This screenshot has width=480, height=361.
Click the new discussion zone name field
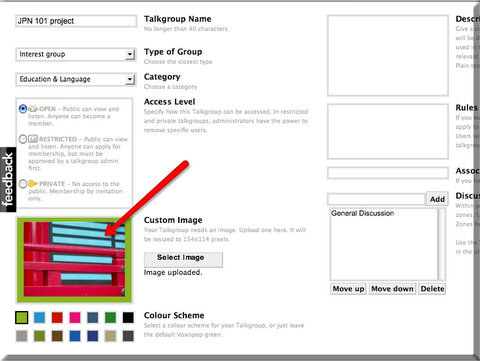[376, 199]
